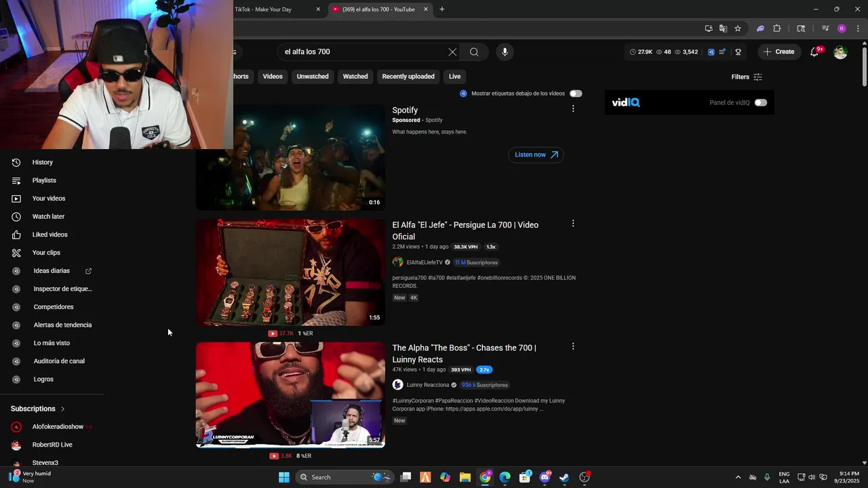The height and width of the screenshot is (488, 868).
Task: Click the install app icon in address bar
Action: 709,28
